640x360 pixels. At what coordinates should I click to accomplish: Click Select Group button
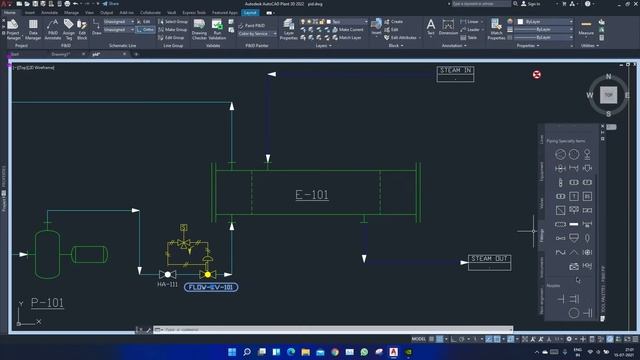(x=173, y=22)
